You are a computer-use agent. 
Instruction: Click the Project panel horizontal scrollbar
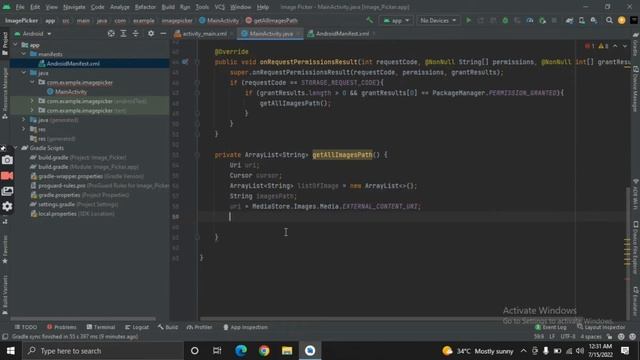click(83, 319)
